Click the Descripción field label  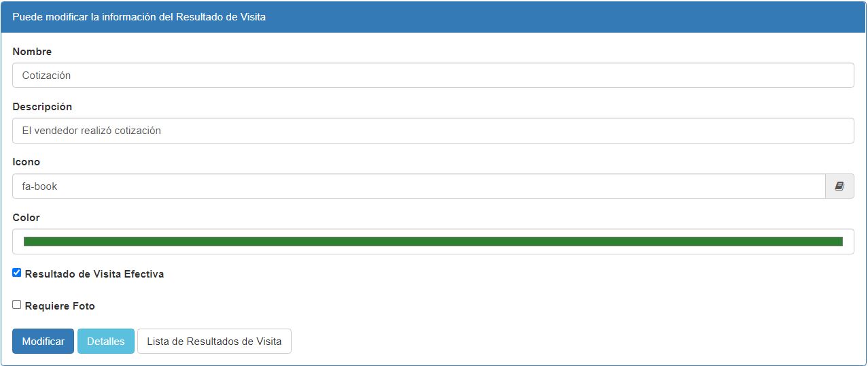(42, 107)
